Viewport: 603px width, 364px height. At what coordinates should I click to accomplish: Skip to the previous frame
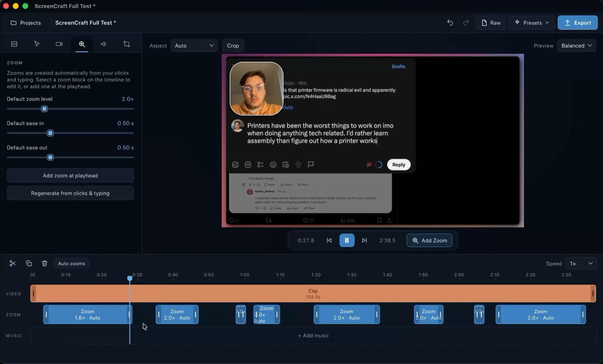coord(329,240)
